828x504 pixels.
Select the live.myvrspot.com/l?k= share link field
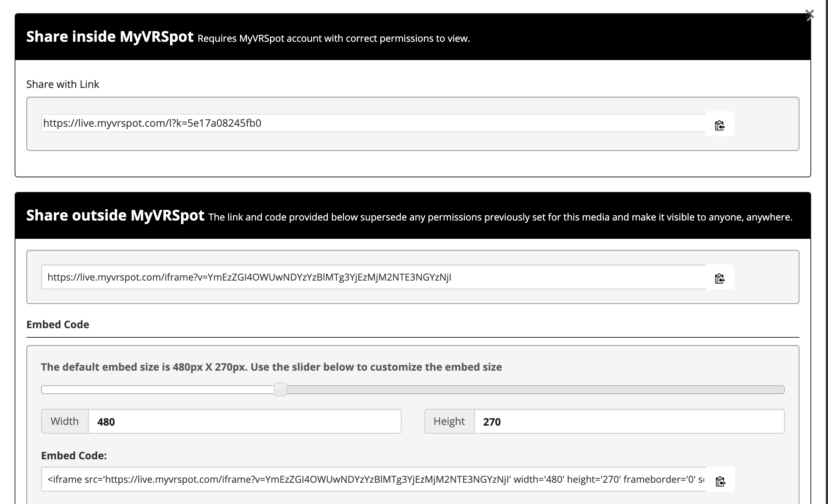tap(373, 123)
